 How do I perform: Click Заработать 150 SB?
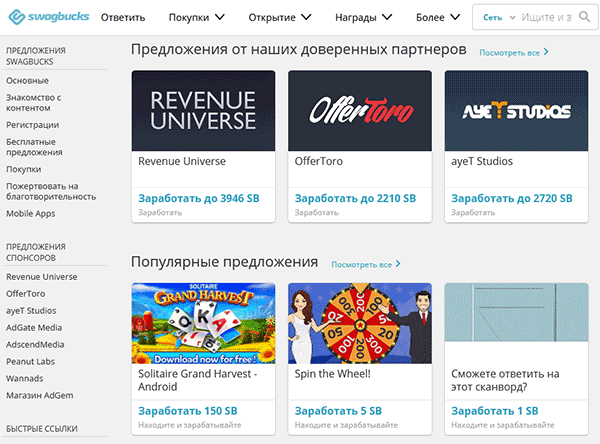(x=188, y=411)
